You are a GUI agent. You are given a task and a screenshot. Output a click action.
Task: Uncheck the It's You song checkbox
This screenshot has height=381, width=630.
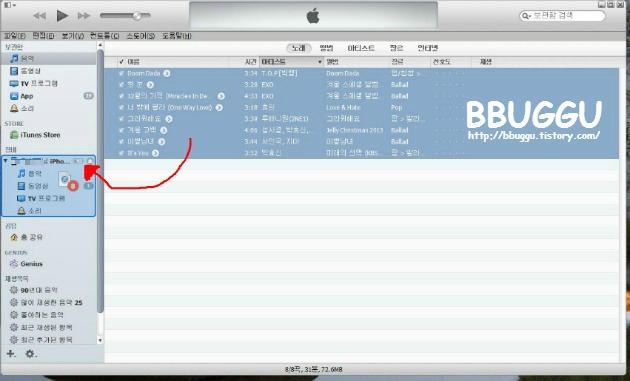(x=121, y=153)
